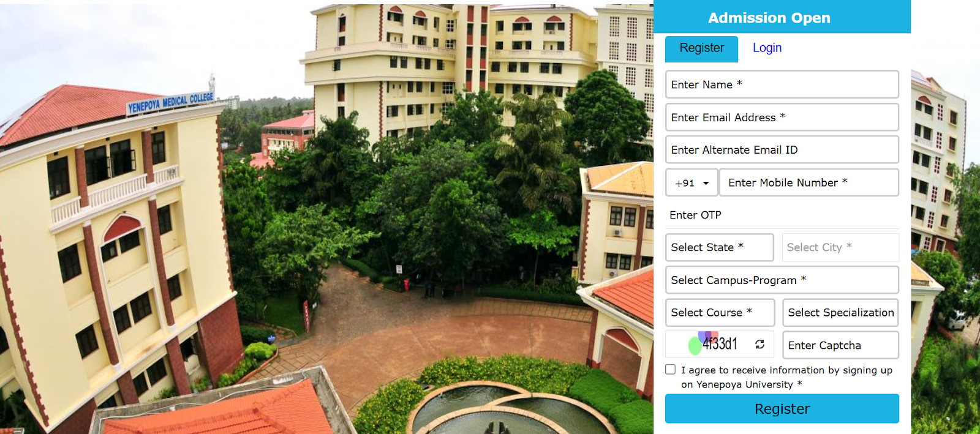Tick the agree to receive information checkbox

click(671, 370)
